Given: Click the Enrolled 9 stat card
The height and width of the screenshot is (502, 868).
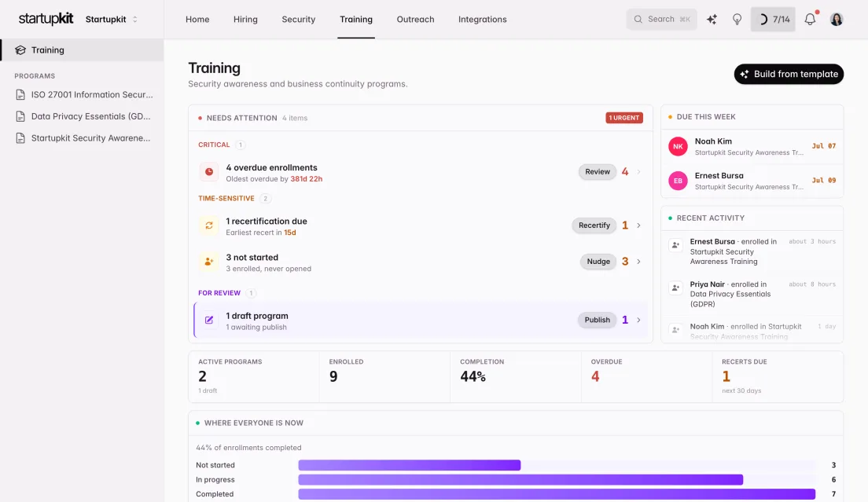Looking at the screenshot, I should pos(384,376).
